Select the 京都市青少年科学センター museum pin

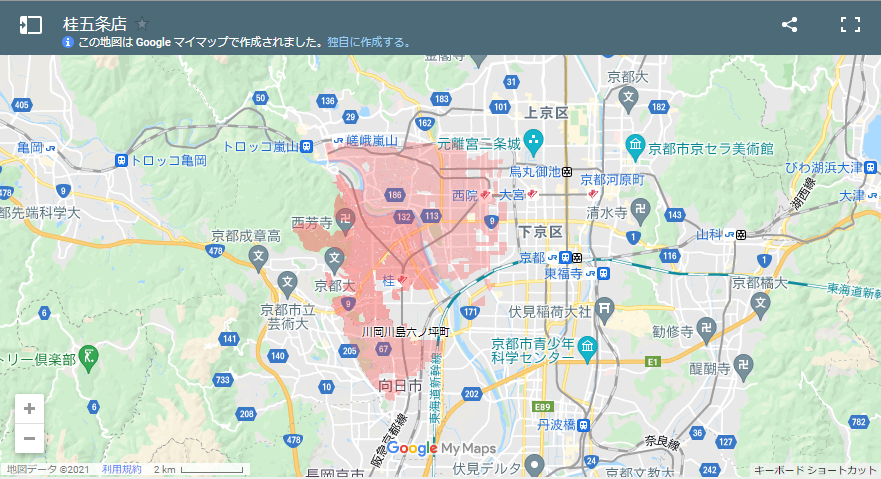(x=587, y=349)
